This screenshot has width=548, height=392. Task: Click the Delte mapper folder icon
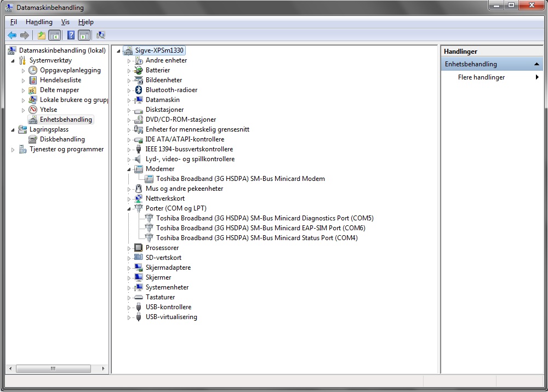(33, 90)
